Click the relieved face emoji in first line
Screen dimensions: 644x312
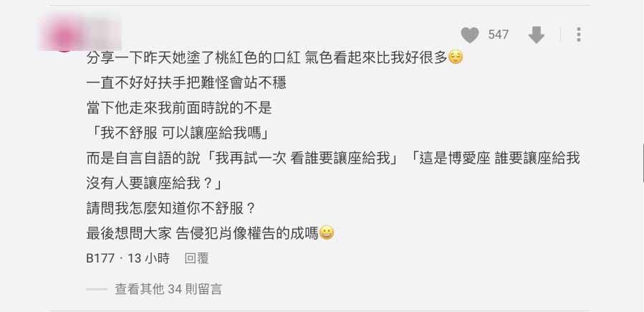pos(456,57)
